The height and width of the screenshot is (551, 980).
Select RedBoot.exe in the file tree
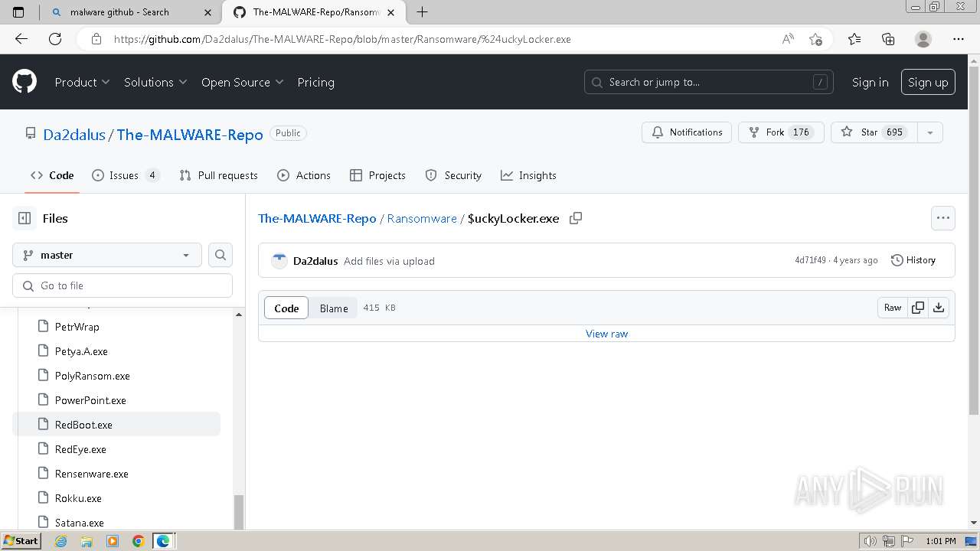(x=116, y=425)
